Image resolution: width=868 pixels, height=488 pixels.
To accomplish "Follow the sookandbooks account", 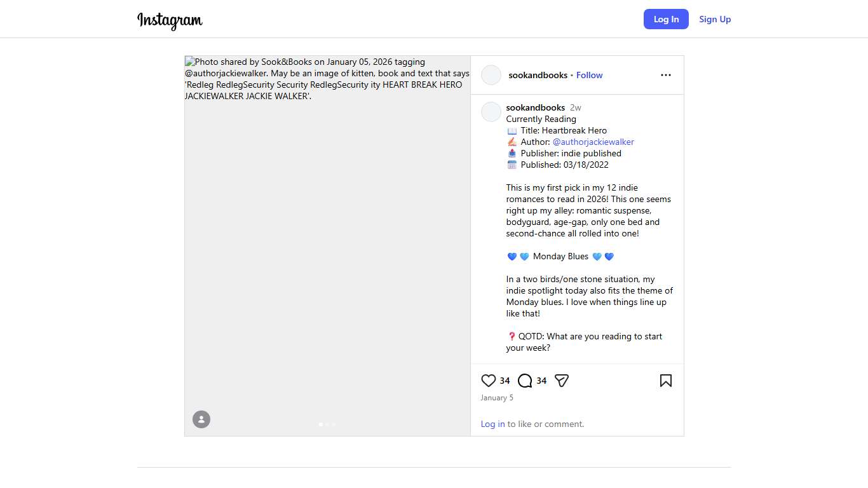I will click(x=589, y=75).
